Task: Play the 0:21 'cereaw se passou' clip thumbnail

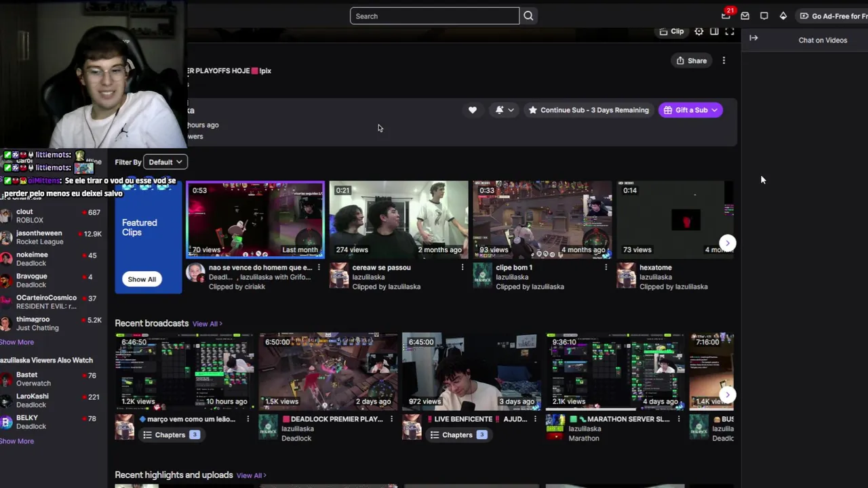Action: pyautogui.click(x=399, y=220)
